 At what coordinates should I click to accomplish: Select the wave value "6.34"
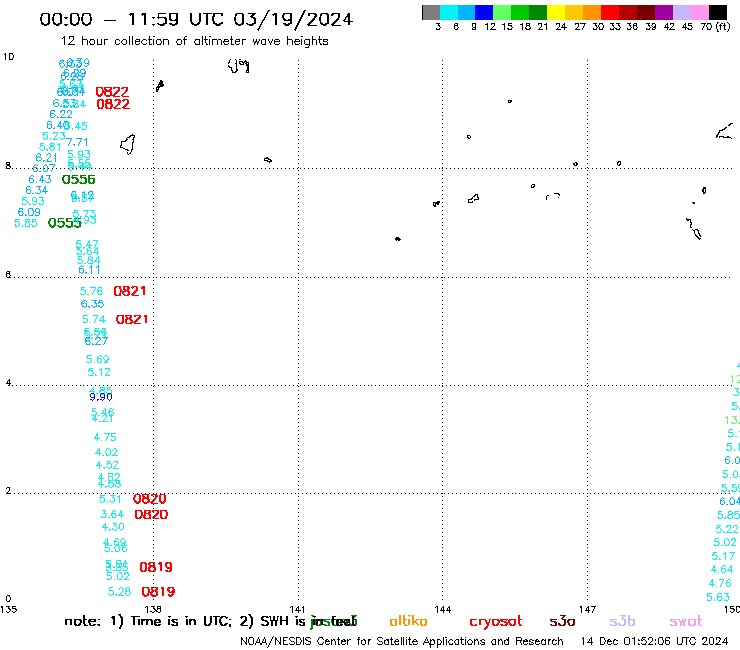click(36, 190)
